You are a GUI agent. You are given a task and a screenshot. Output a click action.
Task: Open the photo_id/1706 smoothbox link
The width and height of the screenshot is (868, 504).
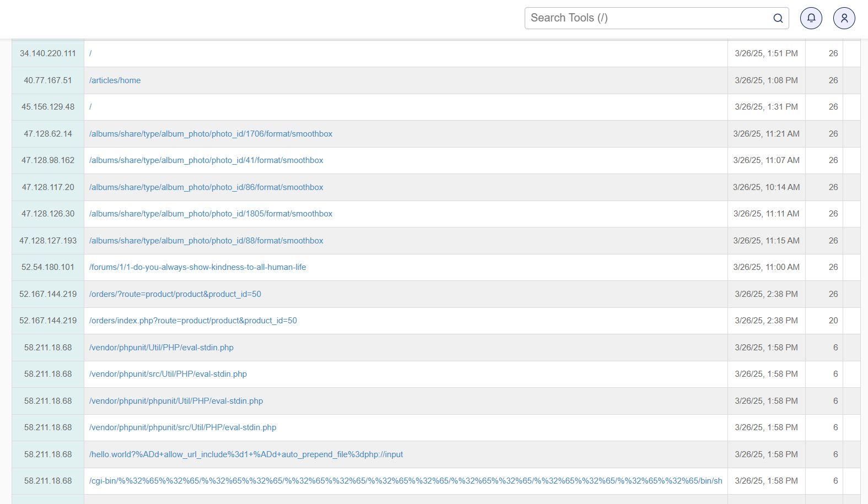pos(211,134)
